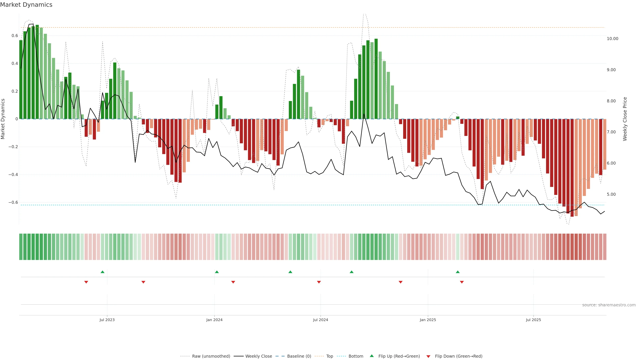Click the first red flip-down triangle marker

point(86,282)
